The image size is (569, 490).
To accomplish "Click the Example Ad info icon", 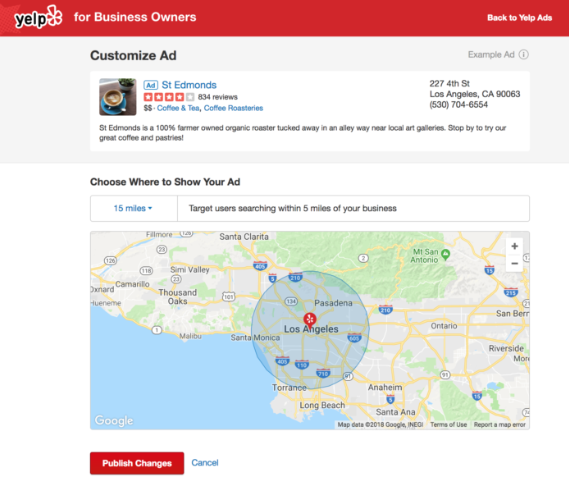I will point(523,54).
